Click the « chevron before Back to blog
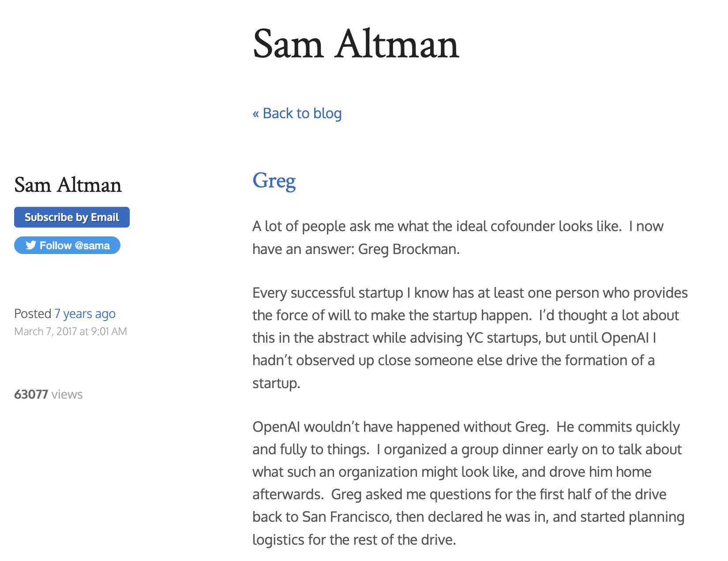Image resolution: width=728 pixels, height=561 pixels. (x=255, y=113)
